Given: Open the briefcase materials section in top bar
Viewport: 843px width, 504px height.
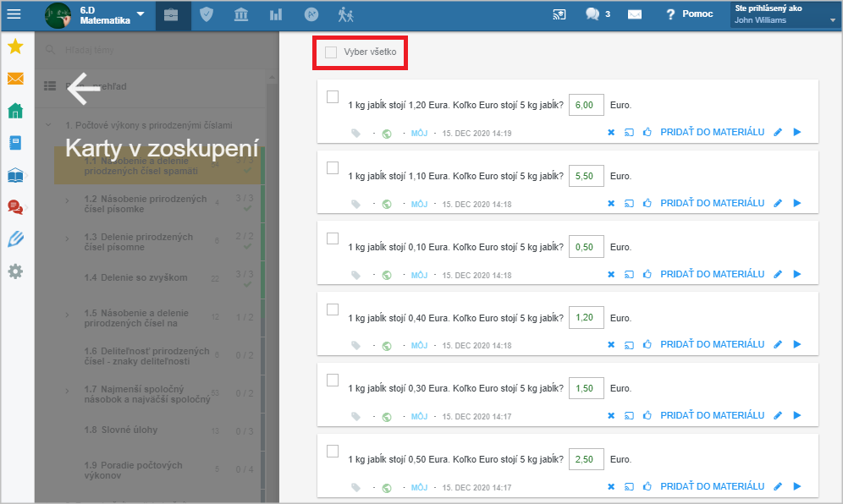Looking at the screenshot, I should point(171,15).
